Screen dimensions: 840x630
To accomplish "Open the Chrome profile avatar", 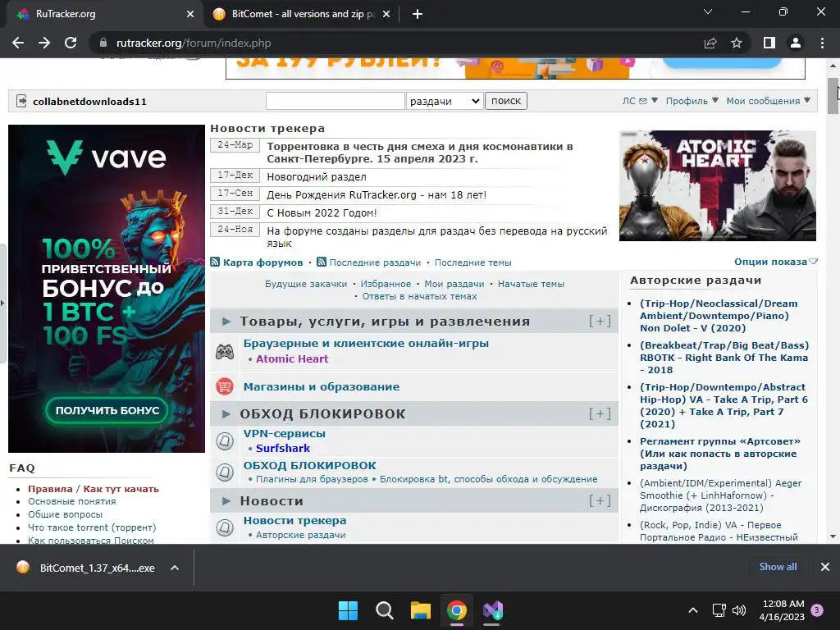I will (x=796, y=43).
